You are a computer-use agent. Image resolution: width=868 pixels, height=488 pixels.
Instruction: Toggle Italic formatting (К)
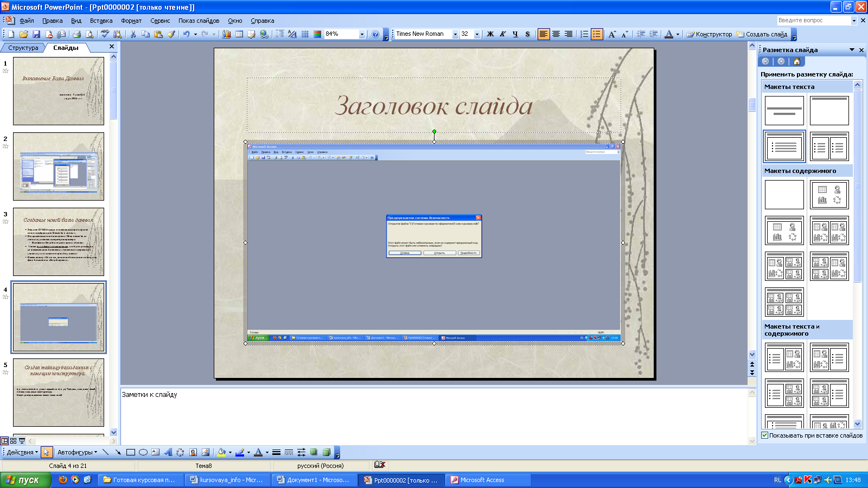point(502,34)
